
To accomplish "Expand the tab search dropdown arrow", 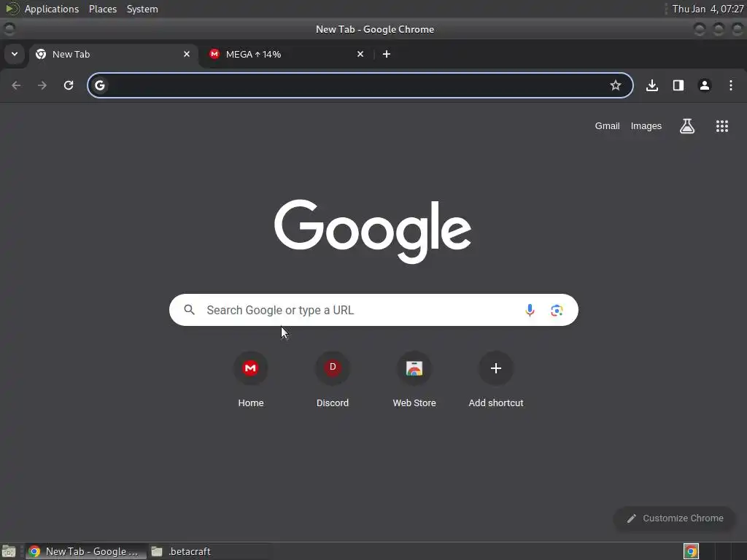I will click(15, 54).
